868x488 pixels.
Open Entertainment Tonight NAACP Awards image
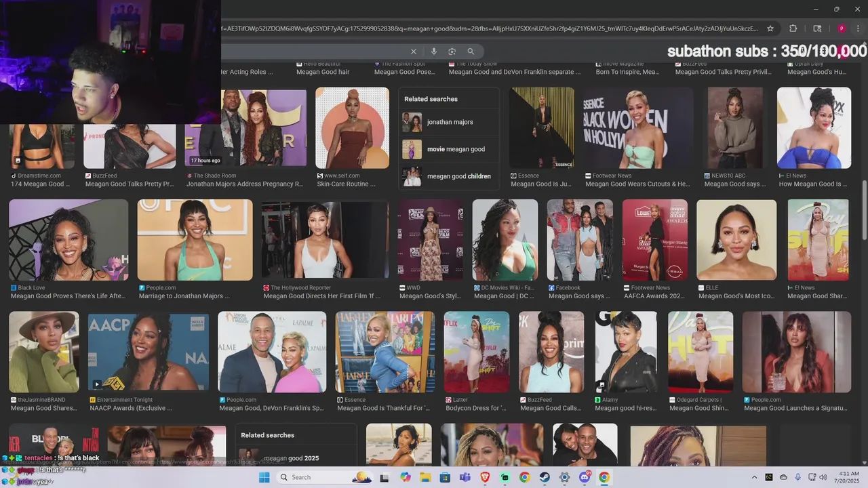149,352
